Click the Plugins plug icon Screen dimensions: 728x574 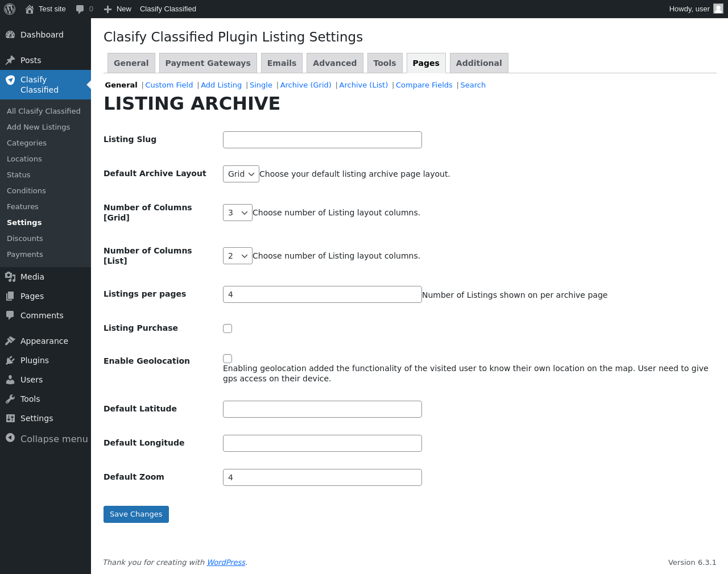click(x=10, y=360)
